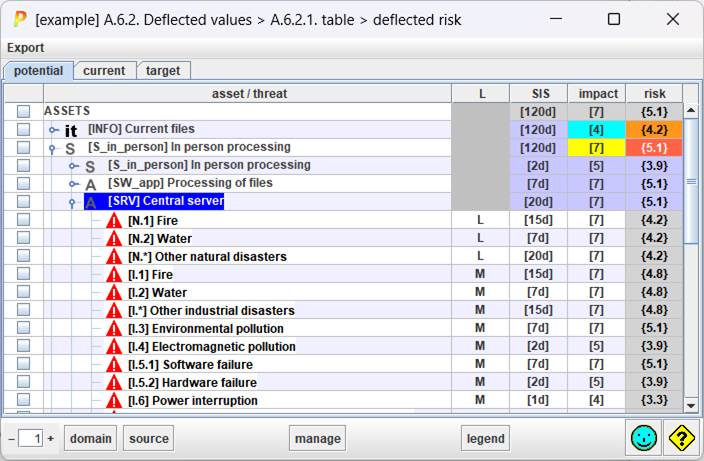Click the warning icon for Other industrial disasters
Image resolution: width=704 pixels, height=461 pixels.
(x=114, y=310)
